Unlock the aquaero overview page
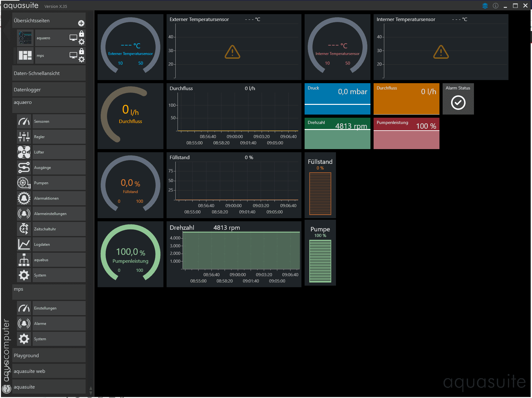The height and width of the screenshot is (398, 532). coord(82,34)
